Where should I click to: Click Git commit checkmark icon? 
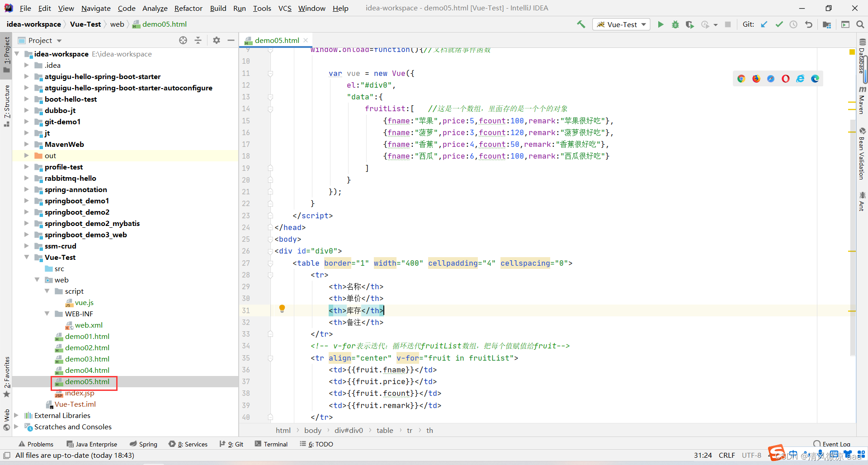click(x=779, y=24)
